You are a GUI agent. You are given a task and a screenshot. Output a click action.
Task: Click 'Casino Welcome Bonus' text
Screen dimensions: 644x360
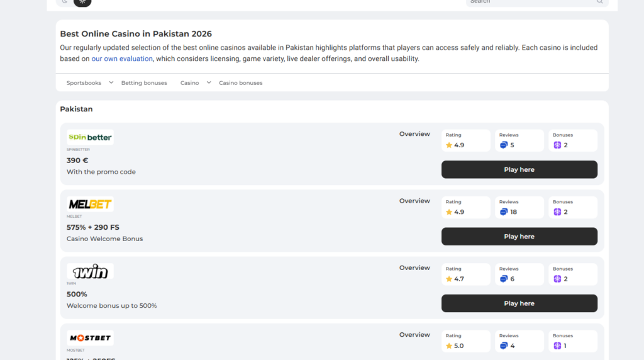click(105, 239)
